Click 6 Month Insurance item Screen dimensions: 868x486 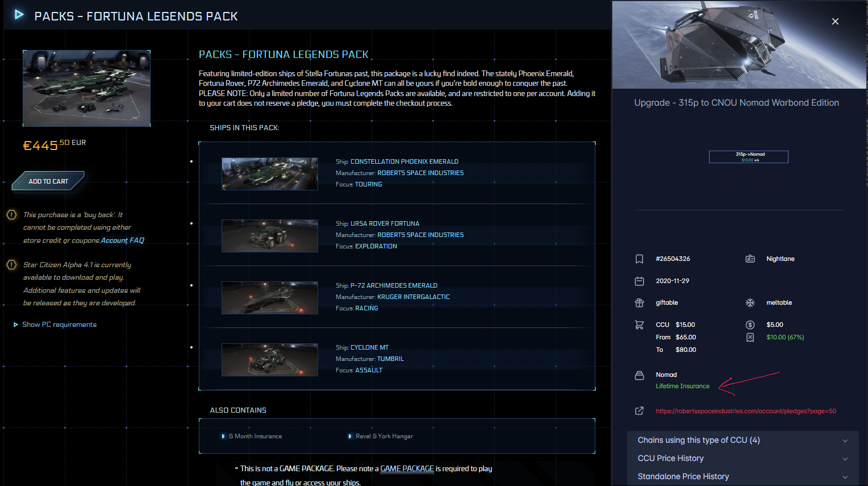pos(255,437)
